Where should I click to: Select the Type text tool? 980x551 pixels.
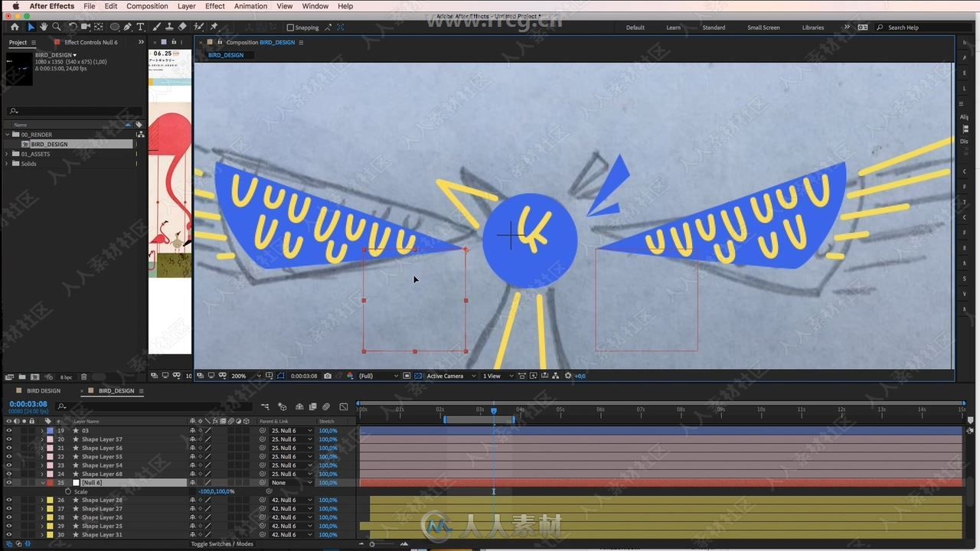(140, 27)
